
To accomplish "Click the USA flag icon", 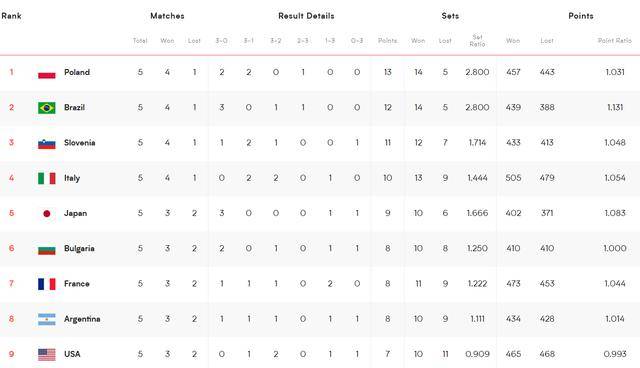I will (47, 355).
